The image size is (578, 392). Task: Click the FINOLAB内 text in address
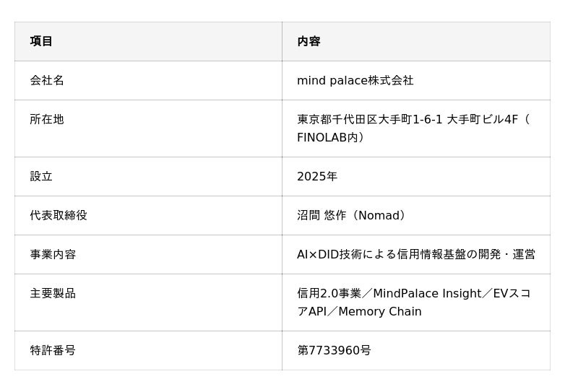pos(327,137)
